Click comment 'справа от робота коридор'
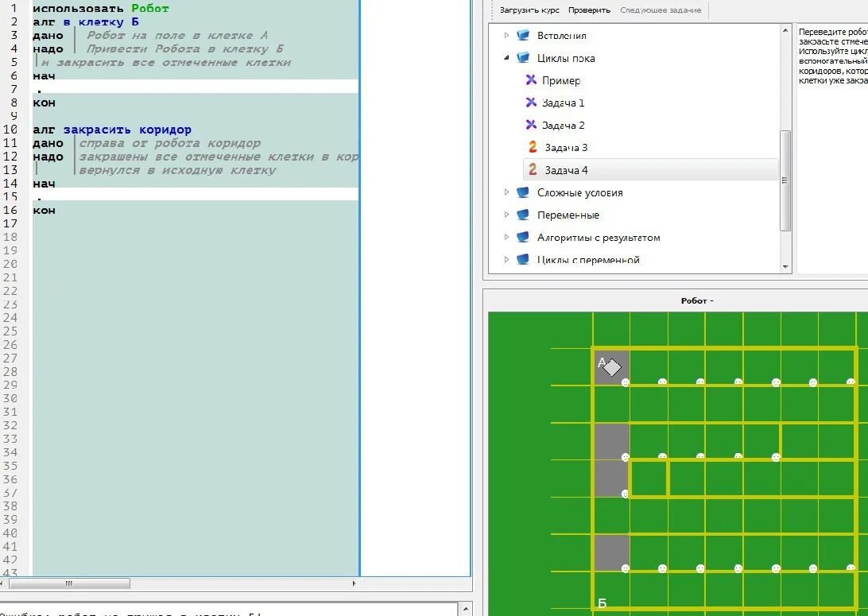Image resolution: width=868 pixels, height=616 pixels. 169,143
